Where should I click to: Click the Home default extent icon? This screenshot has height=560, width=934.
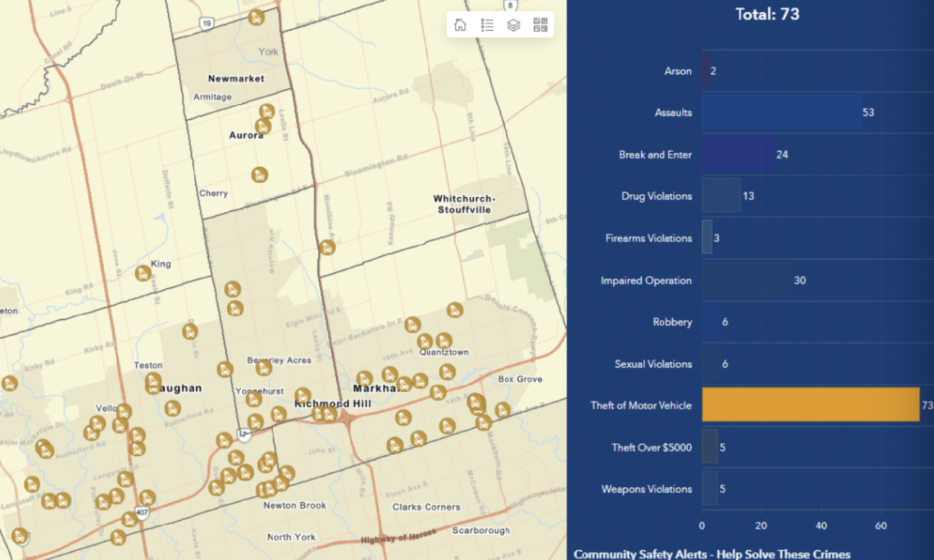click(460, 25)
